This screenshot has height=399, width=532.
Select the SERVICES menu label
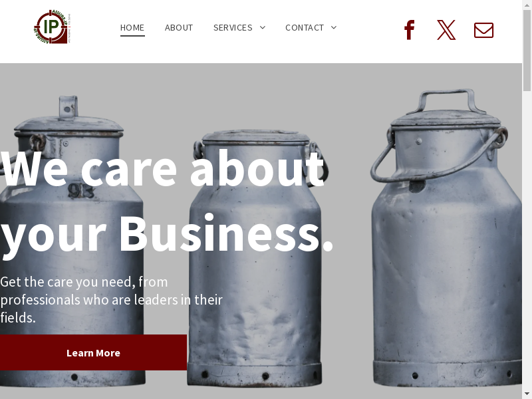(x=233, y=27)
